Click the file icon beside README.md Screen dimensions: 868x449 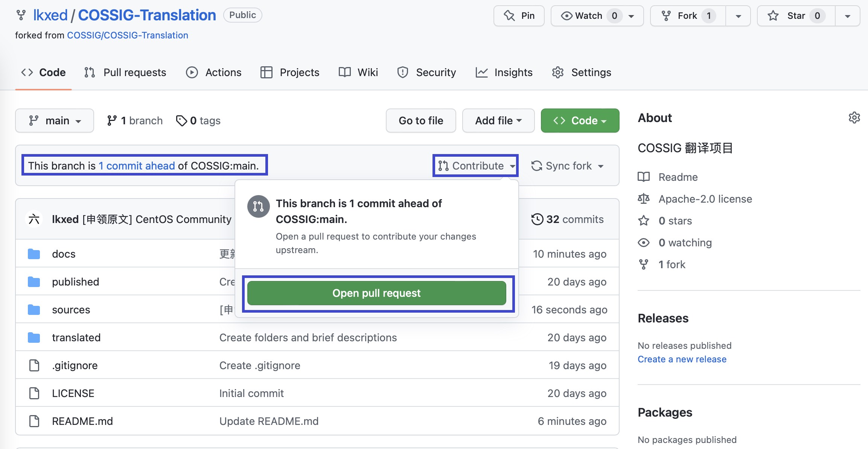click(x=34, y=421)
